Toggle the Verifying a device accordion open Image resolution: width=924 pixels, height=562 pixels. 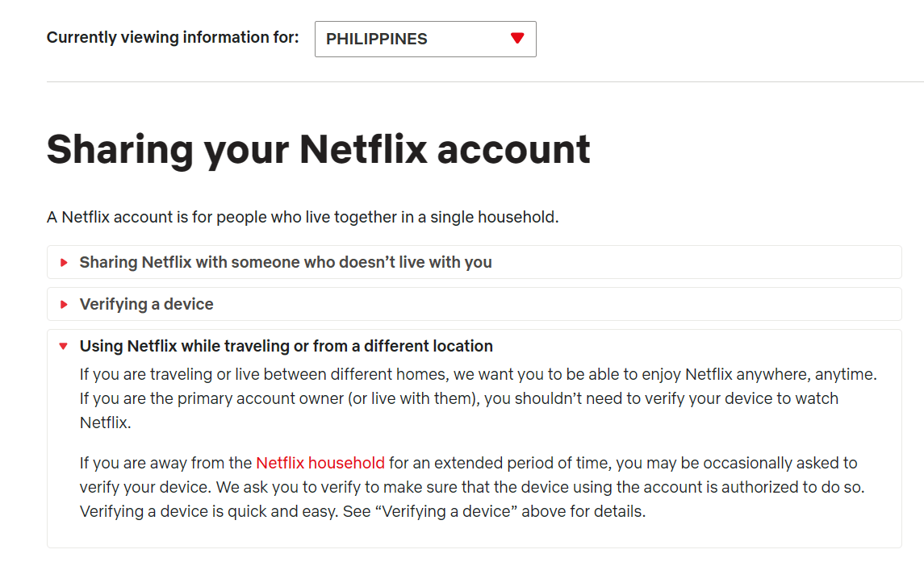145,304
